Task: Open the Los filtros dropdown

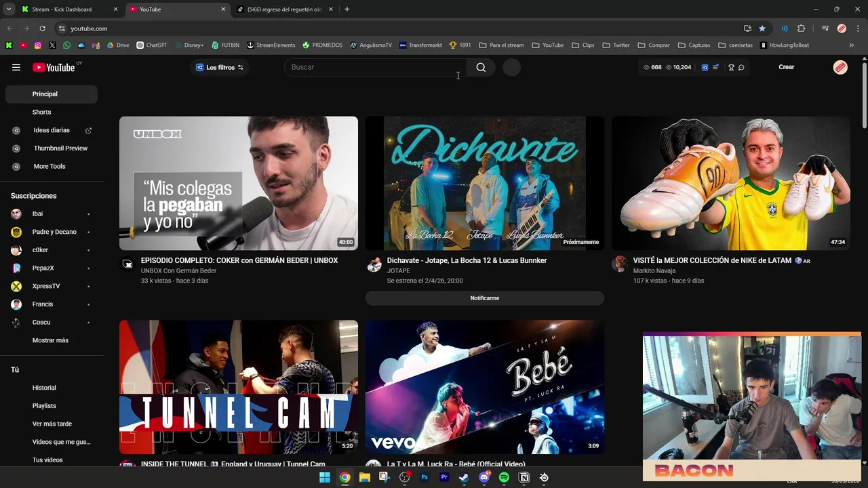Action: point(220,67)
